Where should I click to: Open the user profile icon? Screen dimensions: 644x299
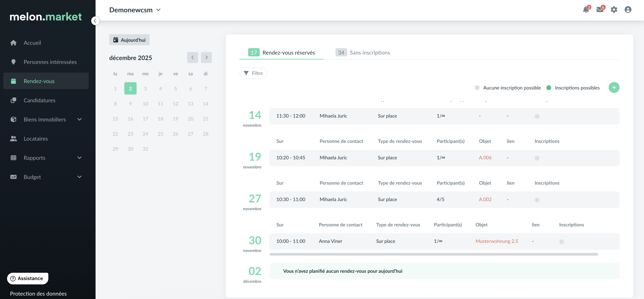(x=628, y=10)
